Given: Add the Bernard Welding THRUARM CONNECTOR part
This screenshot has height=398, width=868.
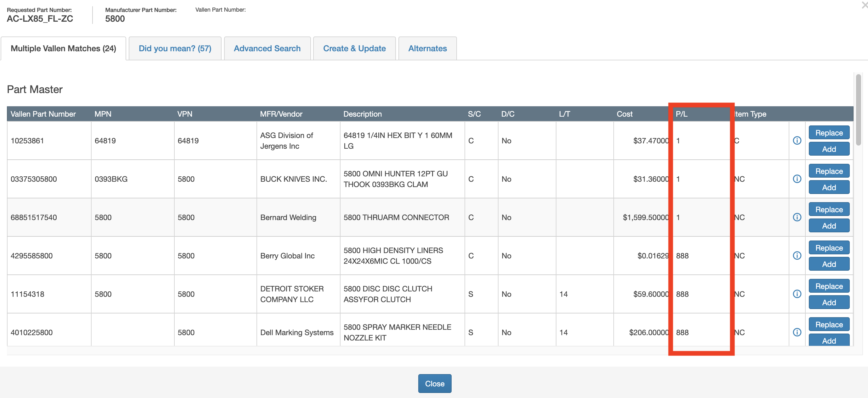Looking at the screenshot, I should pyautogui.click(x=829, y=226).
